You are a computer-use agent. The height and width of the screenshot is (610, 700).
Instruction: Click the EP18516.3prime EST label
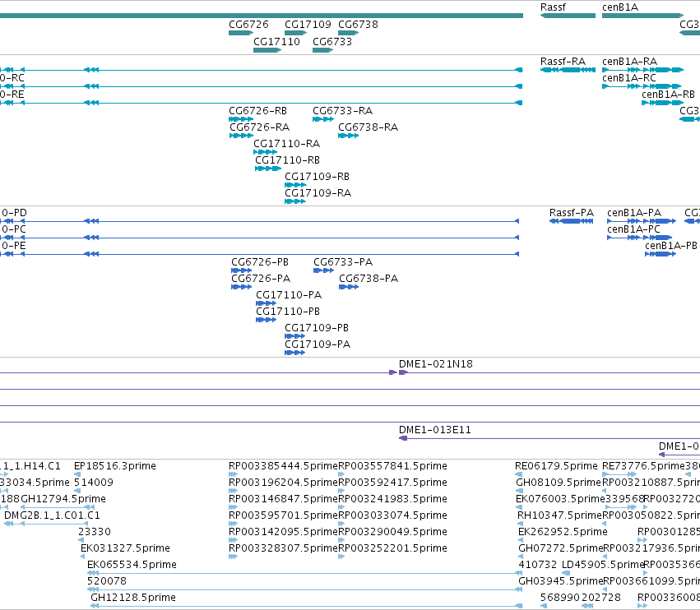(114, 466)
